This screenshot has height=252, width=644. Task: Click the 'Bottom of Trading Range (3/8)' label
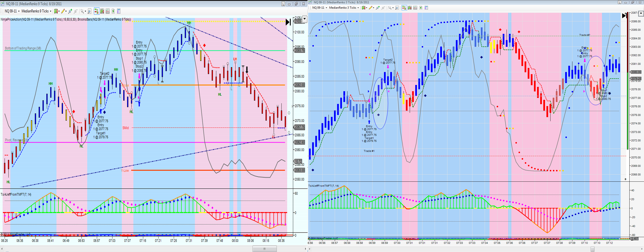[x=23, y=48]
